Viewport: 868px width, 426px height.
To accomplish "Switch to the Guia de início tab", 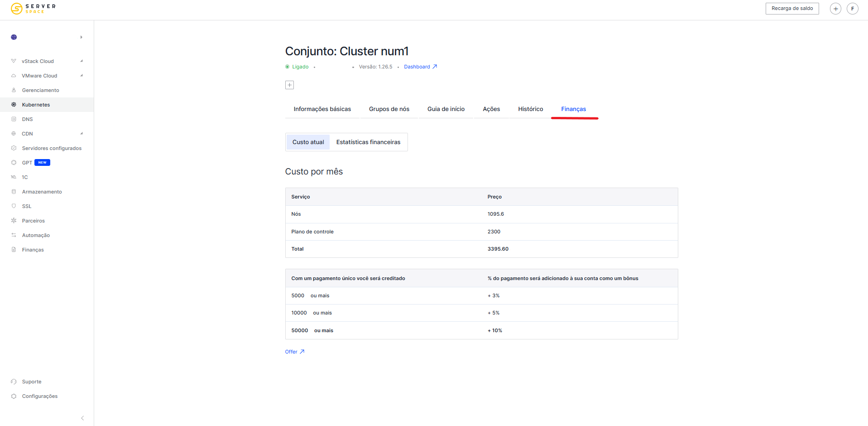I will click(x=446, y=109).
